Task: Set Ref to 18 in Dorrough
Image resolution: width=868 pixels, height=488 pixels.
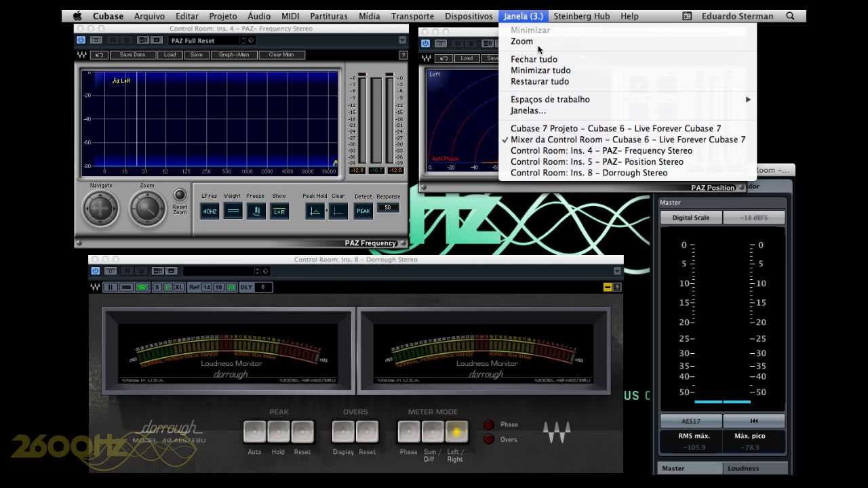Action: (218, 287)
